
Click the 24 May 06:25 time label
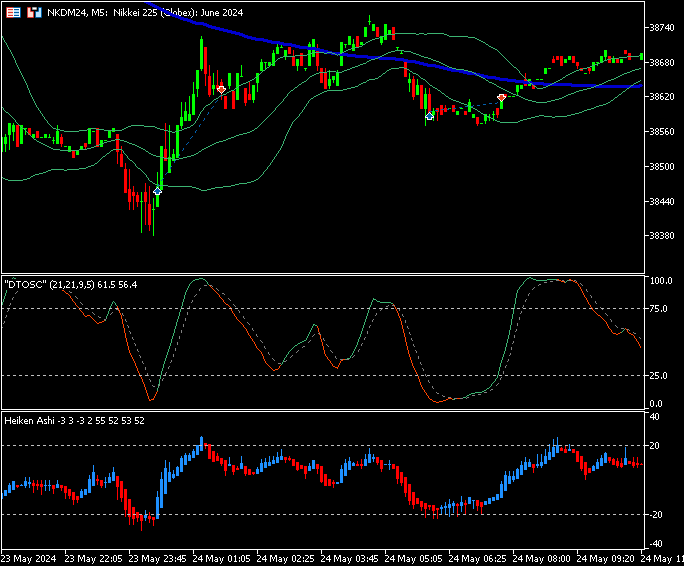[x=478, y=559]
